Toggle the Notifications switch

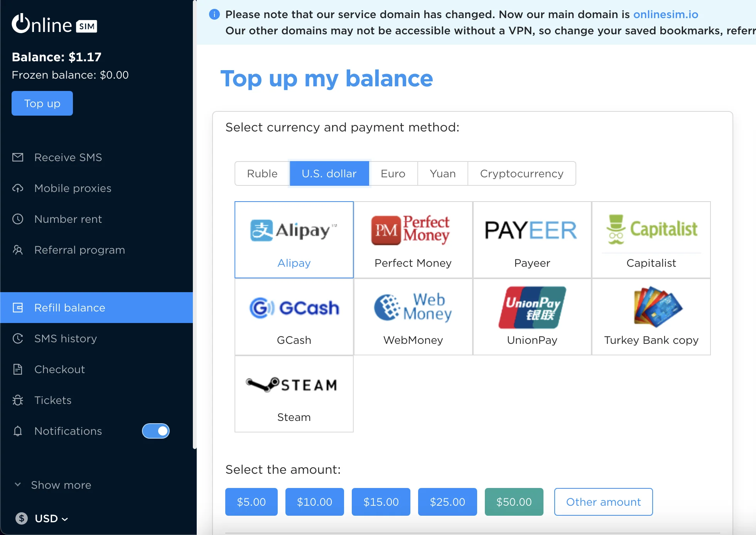coord(156,431)
